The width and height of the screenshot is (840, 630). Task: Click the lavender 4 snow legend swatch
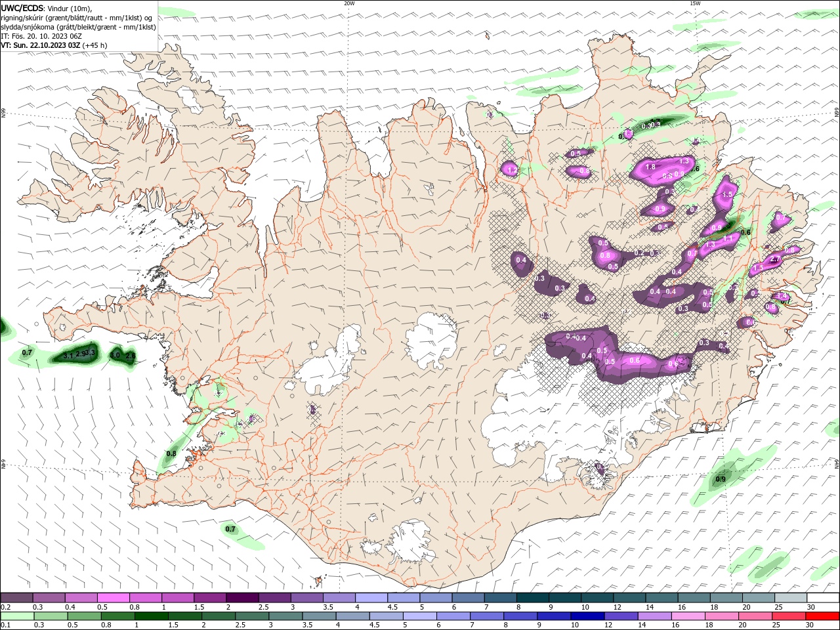point(371,598)
